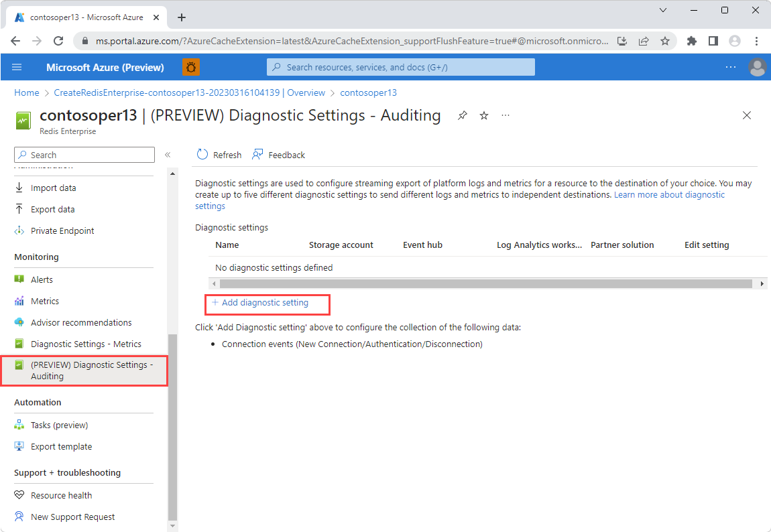Open Export data from the sidebar
The height and width of the screenshot is (532, 771).
[x=18, y=209]
